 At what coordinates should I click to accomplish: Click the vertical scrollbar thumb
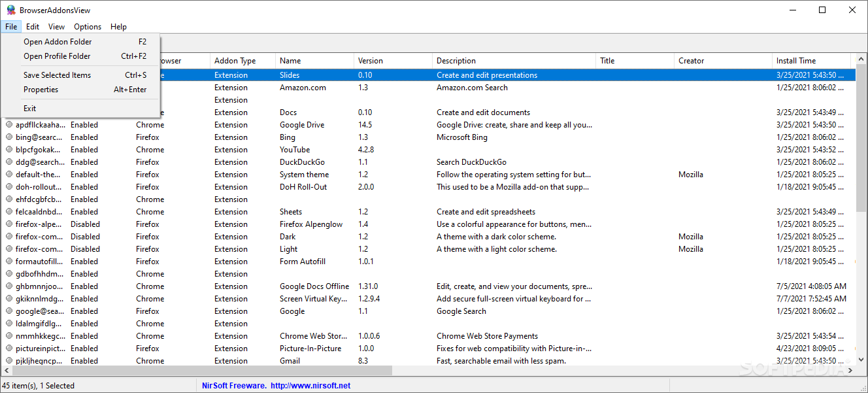(861, 139)
